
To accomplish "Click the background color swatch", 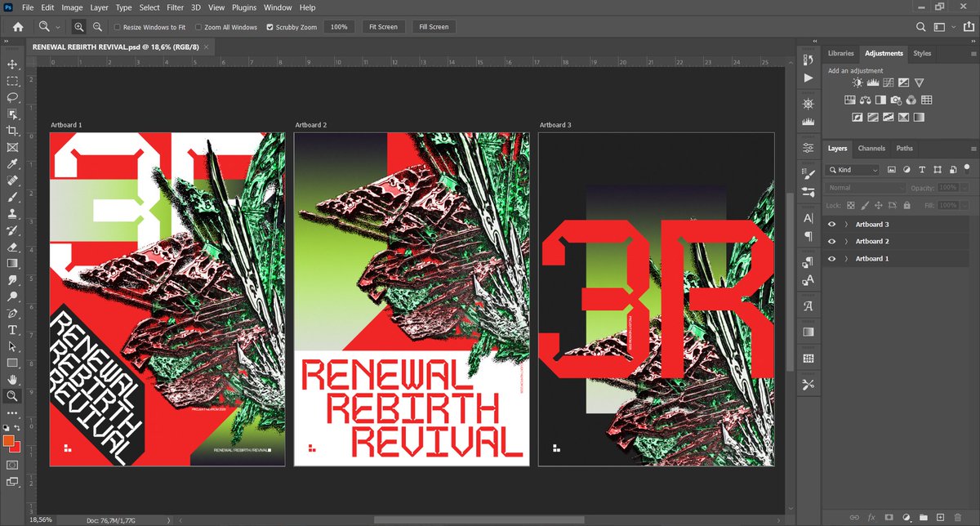I will 16,447.
